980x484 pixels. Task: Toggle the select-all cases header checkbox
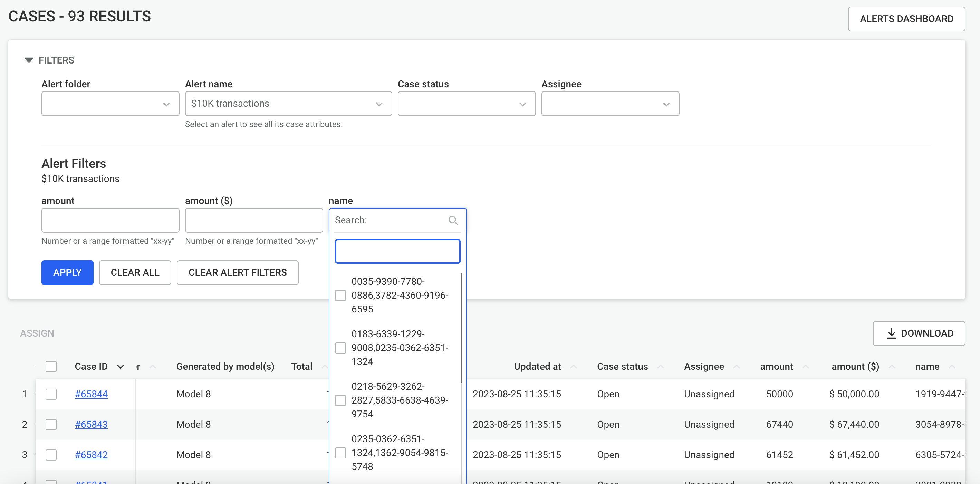(x=51, y=367)
